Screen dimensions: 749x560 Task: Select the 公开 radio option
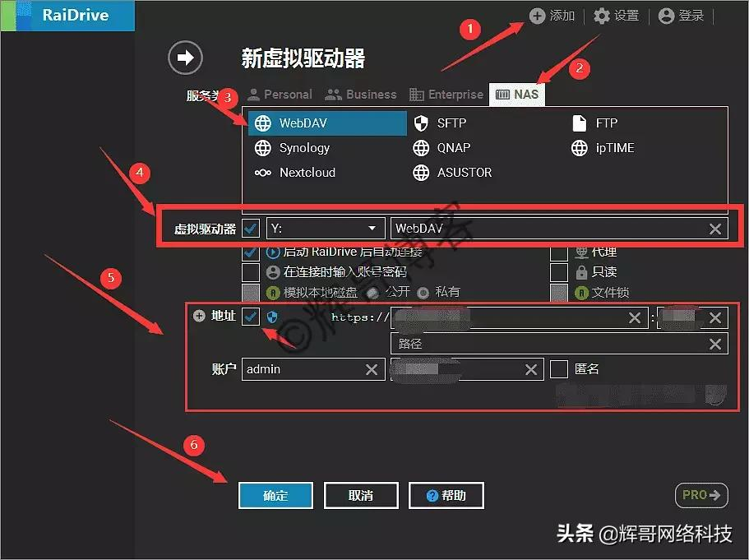click(x=372, y=293)
